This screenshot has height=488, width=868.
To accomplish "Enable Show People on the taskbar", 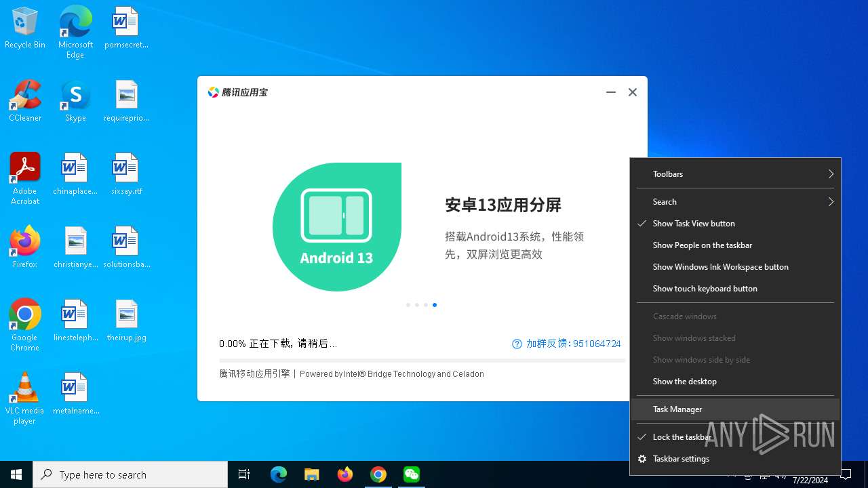I will tap(735, 245).
